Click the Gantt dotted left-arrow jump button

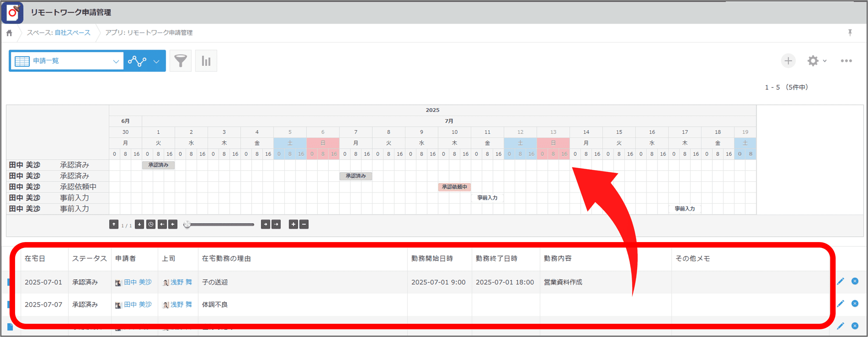[x=162, y=225]
